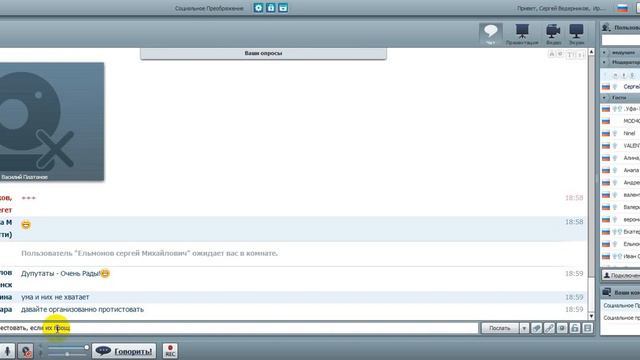Click room title "Социальное Преображение" at top
The width and height of the screenshot is (640, 360).
click(209, 8)
